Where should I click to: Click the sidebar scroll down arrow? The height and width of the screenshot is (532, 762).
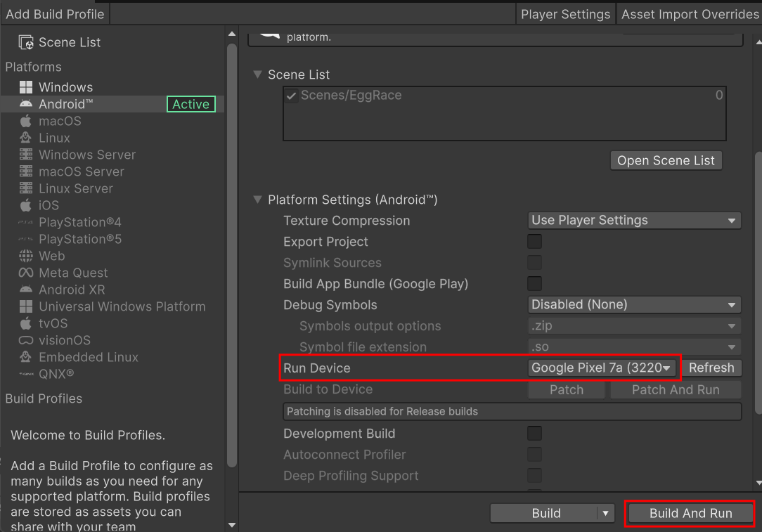(x=232, y=525)
